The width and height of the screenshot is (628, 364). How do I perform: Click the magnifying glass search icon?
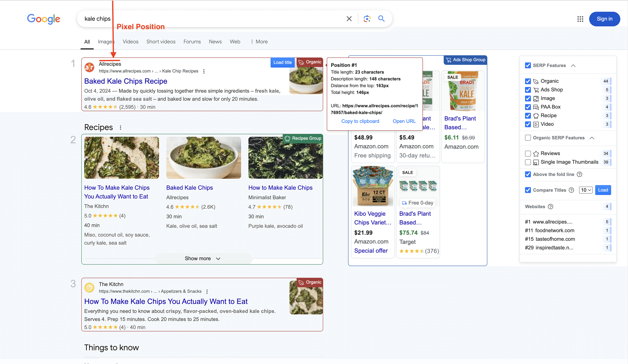[381, 19]
